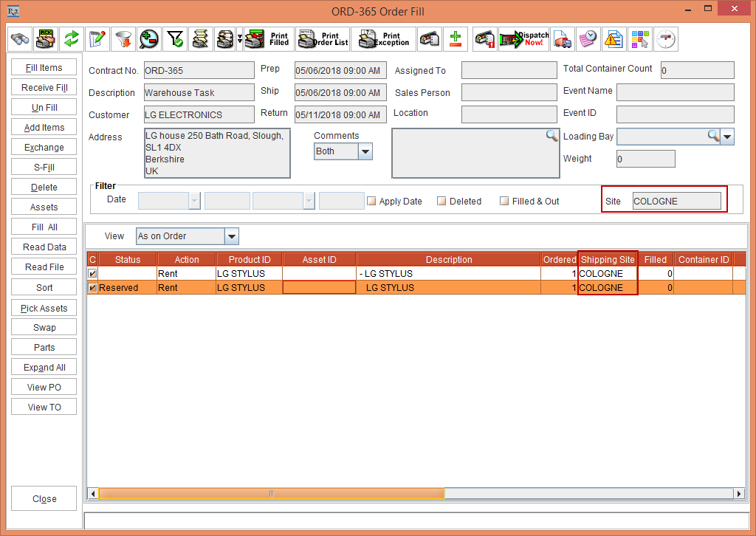Click the warning triangle document icon
Image resolution: width=756 pixels, height=536 pixels.
614,39
